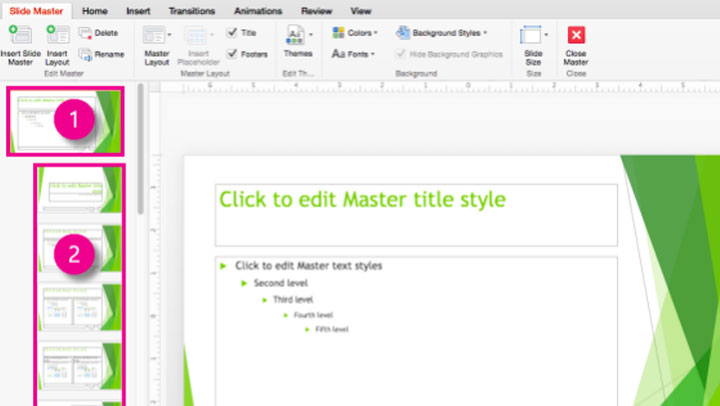Image resolution: width=720 pixels, height=406 pixels.
Task: Click the Second level text line
Action: (x=283, y=283)
